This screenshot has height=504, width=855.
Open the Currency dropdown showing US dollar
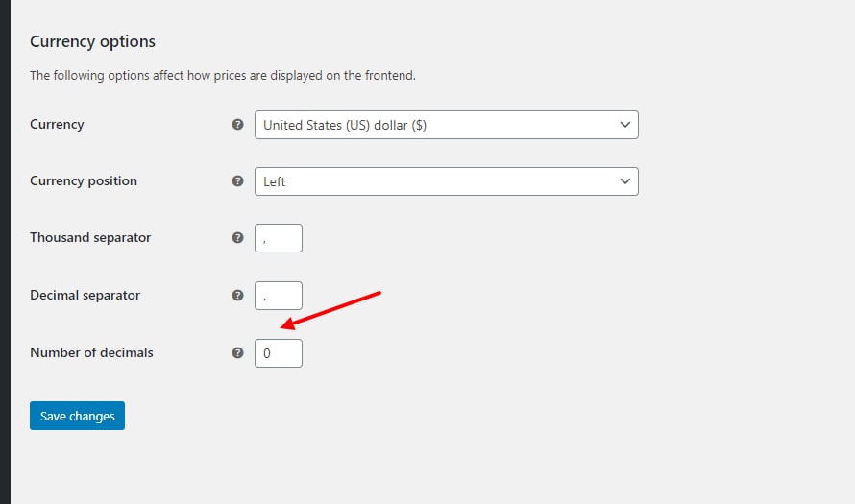446,125
